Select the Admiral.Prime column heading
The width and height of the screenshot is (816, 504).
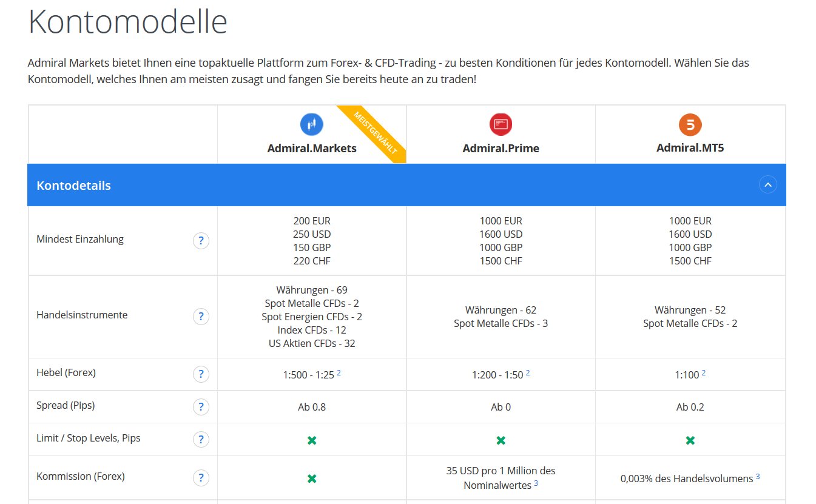[x=501, y=148]
